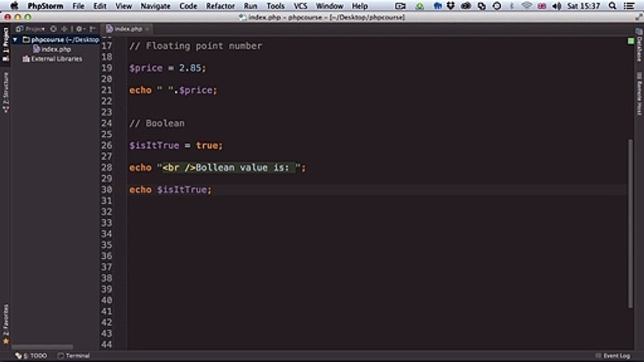
Task: Open the Event Log
Action: pos(612,356)
